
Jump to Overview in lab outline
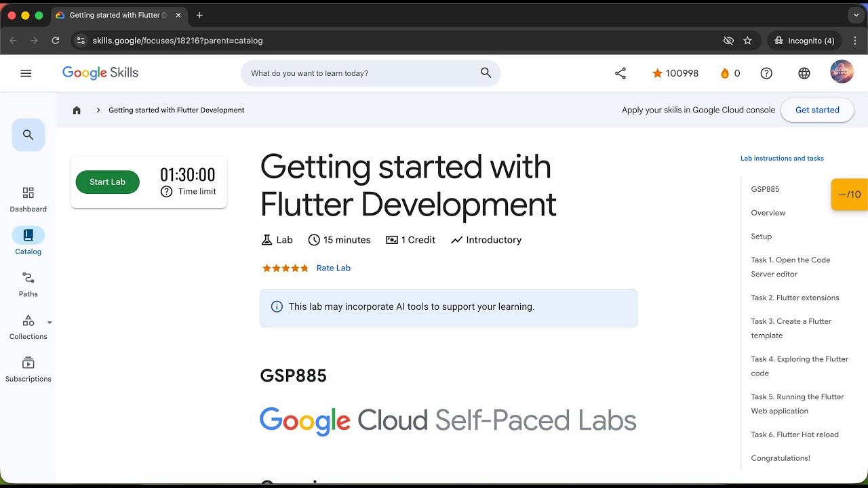coord(768,213)
